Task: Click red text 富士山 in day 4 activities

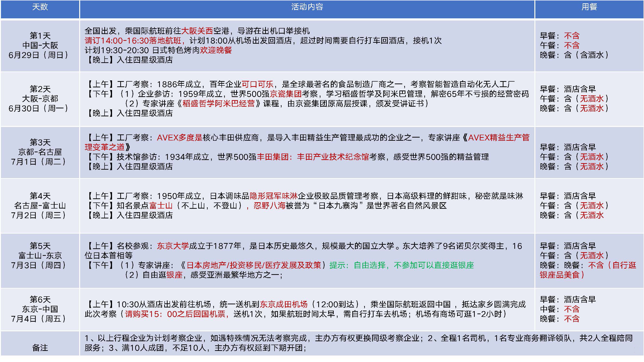Action: (x=161, y=206)
